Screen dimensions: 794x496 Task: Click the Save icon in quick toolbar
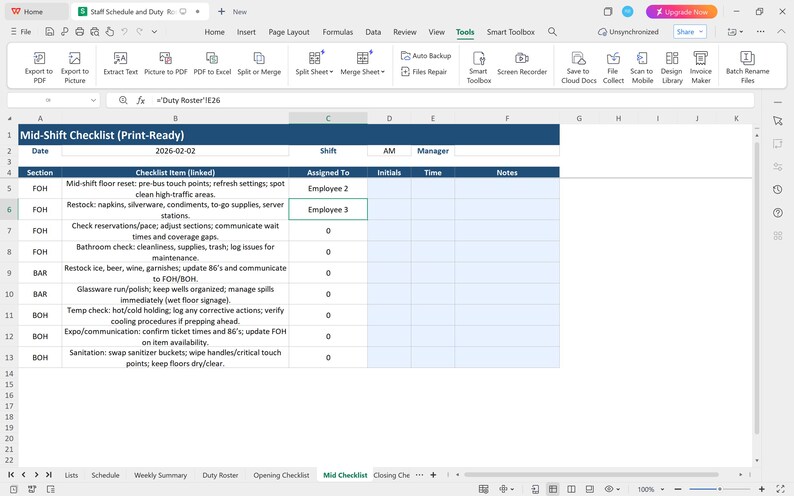coord(50,32)
